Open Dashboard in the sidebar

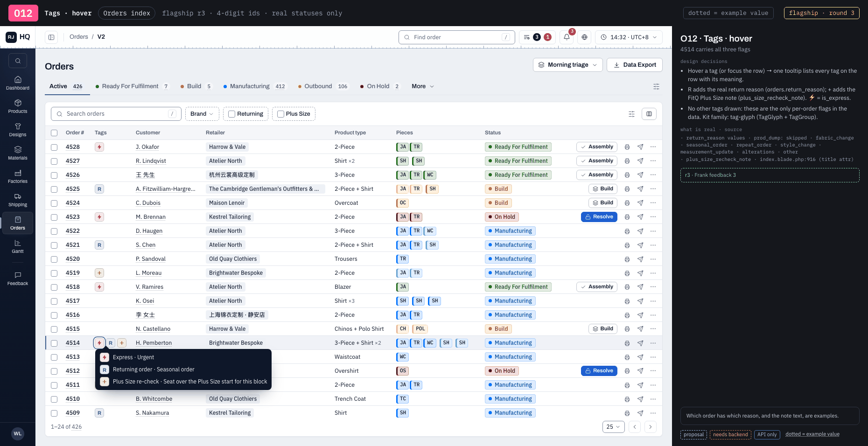pos(18,83)
